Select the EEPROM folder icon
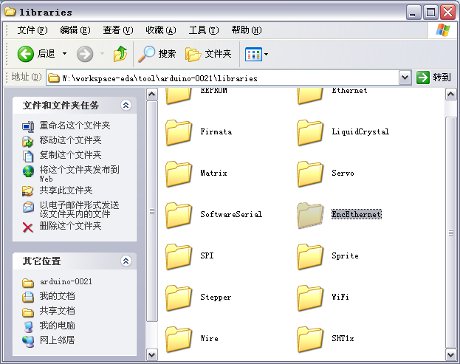Viewport: 460px width, 364px height. tap(178, 96)
